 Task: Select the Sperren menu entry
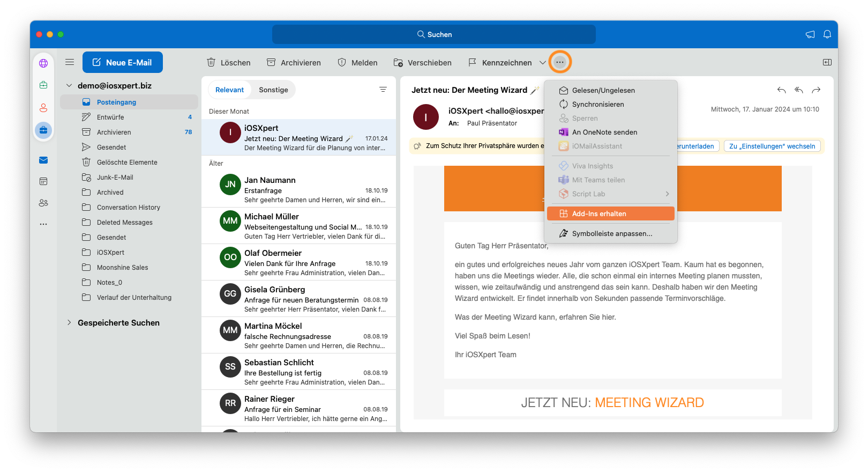611,118
